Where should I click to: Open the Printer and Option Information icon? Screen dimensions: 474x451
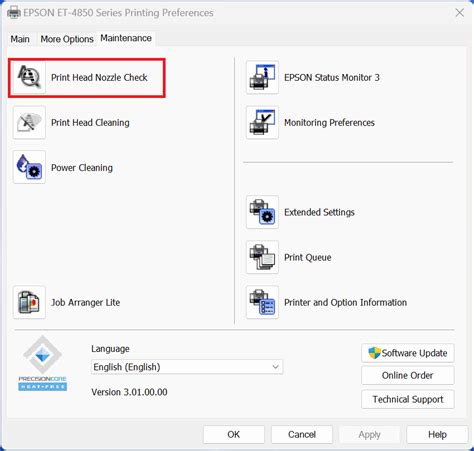[x=262, y=302]
